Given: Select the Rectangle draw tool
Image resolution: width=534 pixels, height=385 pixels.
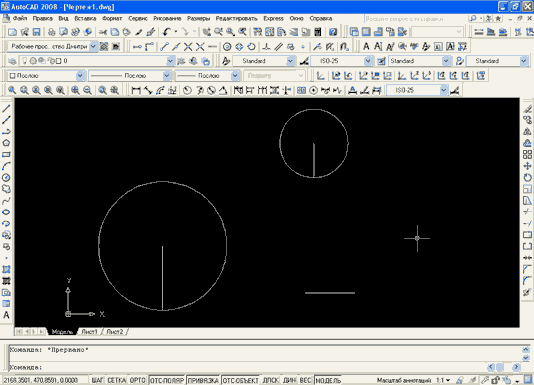Looking at the screenshot, I should click(6, 155).
